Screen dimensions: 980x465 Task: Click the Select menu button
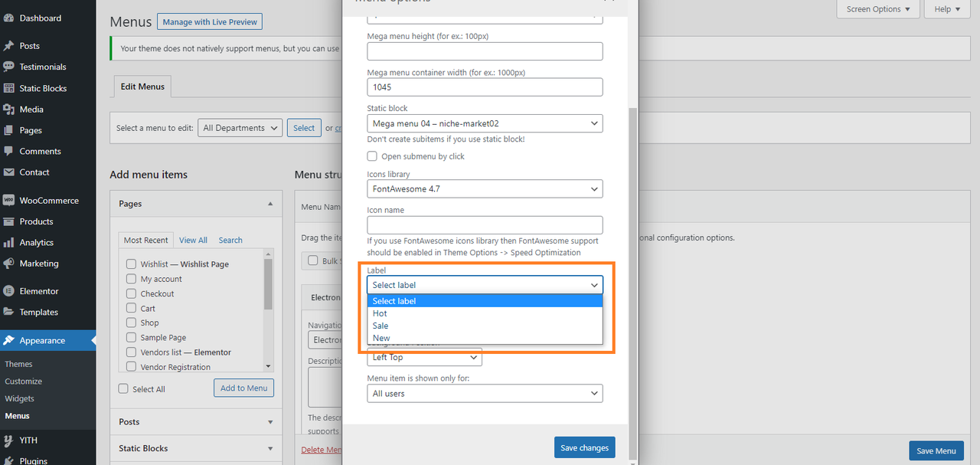pyautogui.click(x=304, y=128)
